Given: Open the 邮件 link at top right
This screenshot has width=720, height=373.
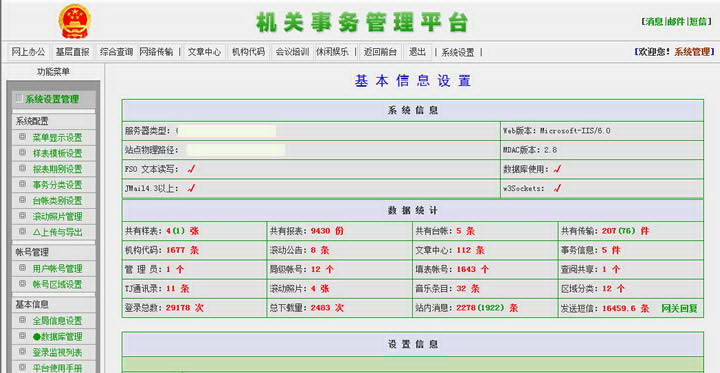Looking at the screenshot, I should (676, 22).
